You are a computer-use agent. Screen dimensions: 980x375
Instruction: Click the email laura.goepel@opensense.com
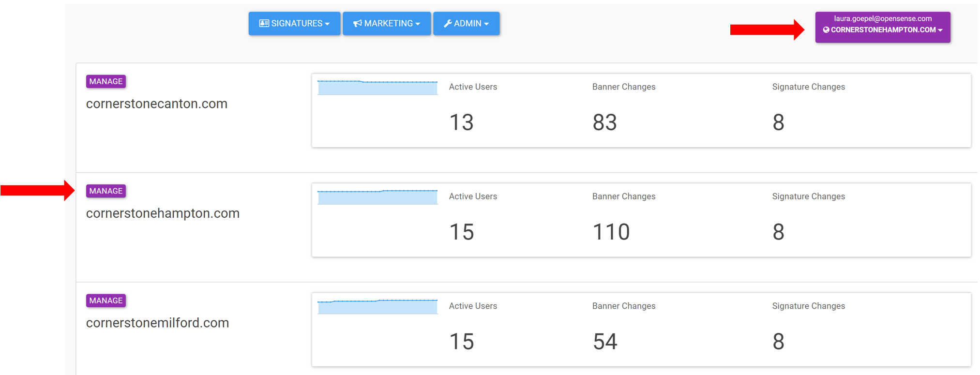pyautogui.click(x=883, y=18)
